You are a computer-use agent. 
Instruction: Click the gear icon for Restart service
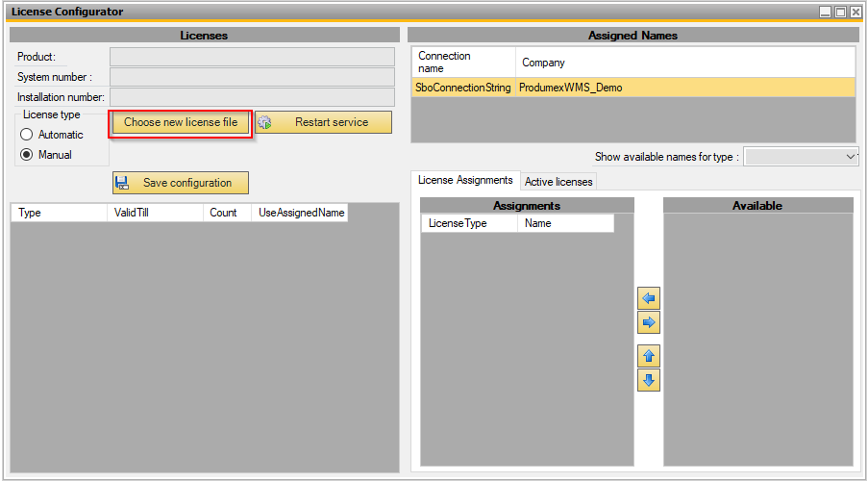click(x=265, y=123)
